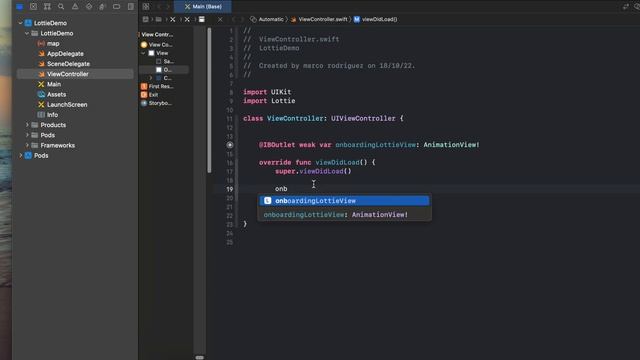
Task: Switch to the Main (Base) tab
Action: (203, 7)
